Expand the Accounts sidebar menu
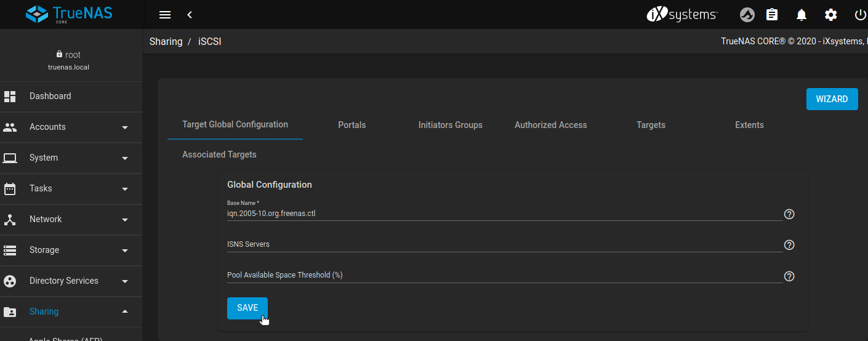 71,127
